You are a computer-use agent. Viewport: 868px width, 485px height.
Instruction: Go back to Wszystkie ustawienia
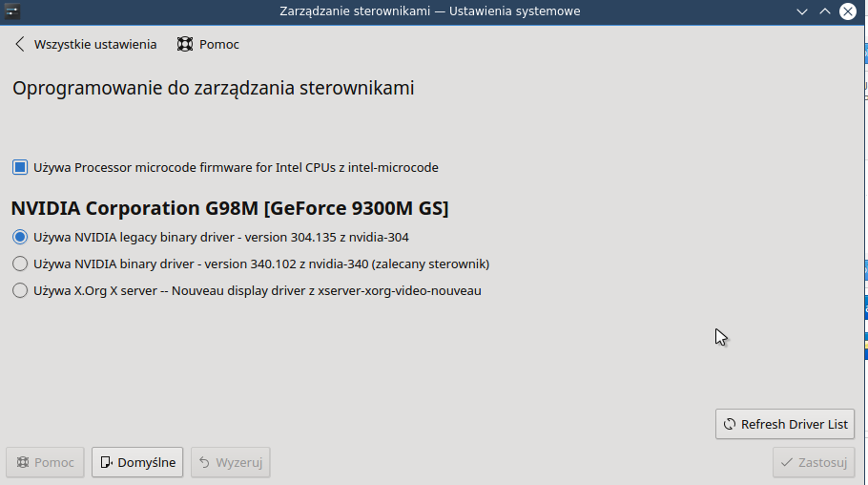tap(94, 44)
